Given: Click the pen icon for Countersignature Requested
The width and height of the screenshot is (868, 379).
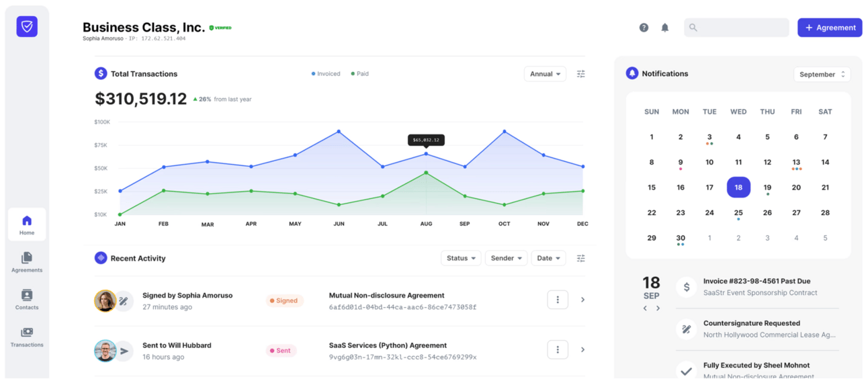Looking at the screenshot, I should 686,329.
